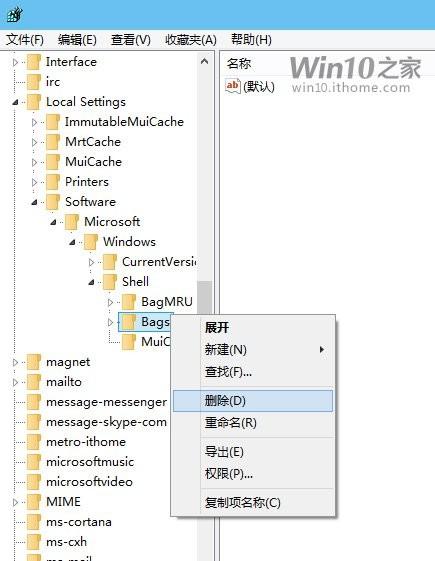Collapse the Software key
Viewport: 435px width, 561px height.
34,203
